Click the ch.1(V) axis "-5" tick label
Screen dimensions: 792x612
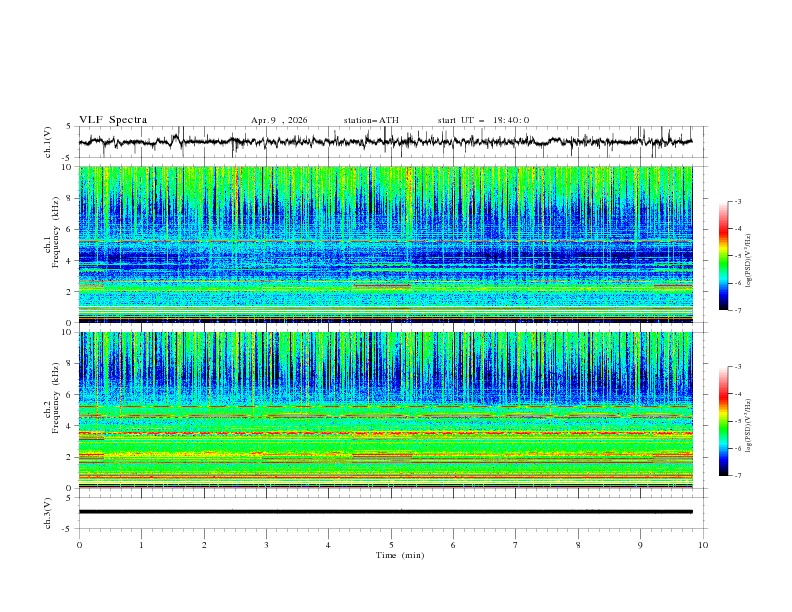(x=68, y=158)
